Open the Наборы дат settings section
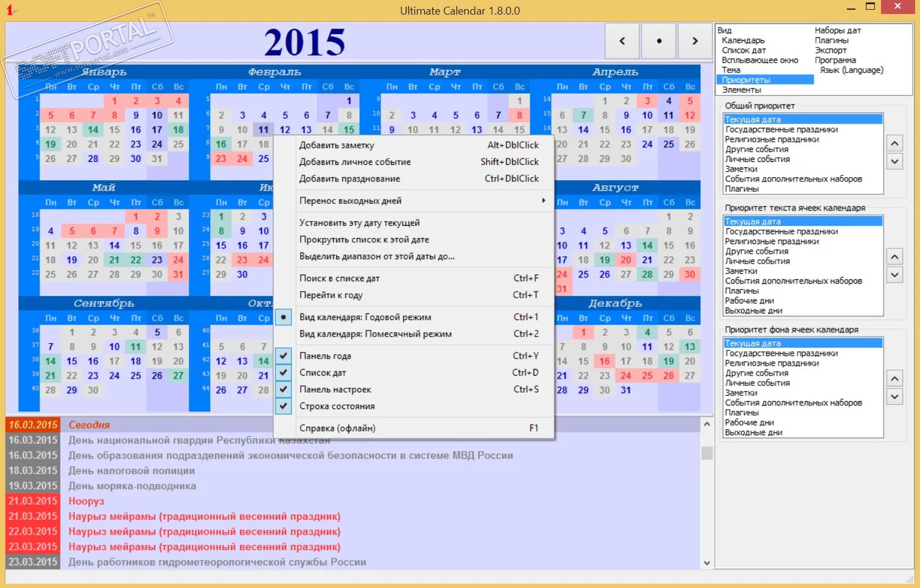Screen dimensions: 920x588 pyautogui.click(x=838, y=30)
